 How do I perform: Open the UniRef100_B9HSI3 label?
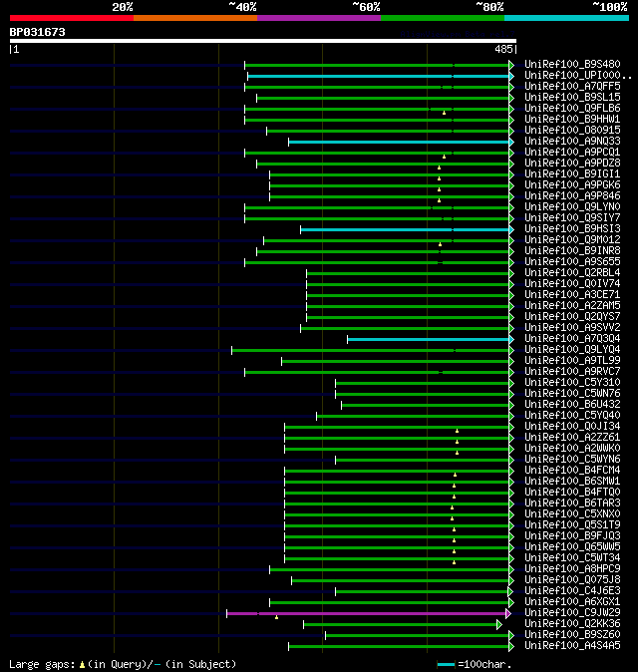coord(572,229)
